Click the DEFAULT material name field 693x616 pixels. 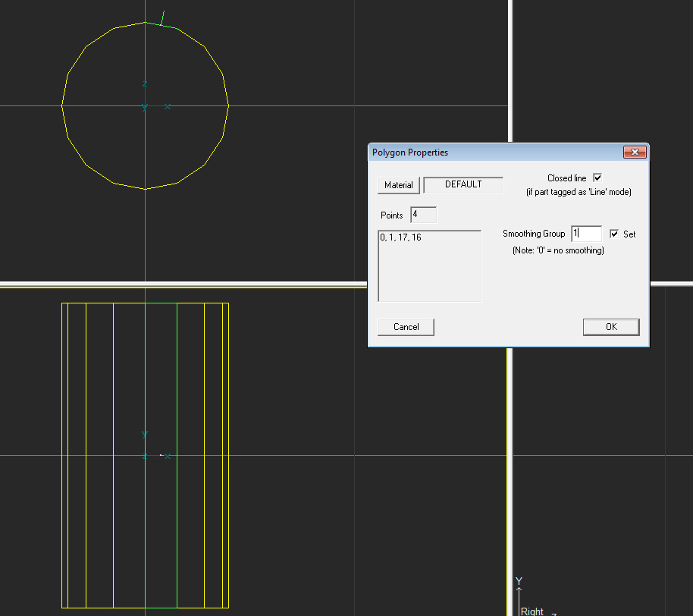click(463, 185)
